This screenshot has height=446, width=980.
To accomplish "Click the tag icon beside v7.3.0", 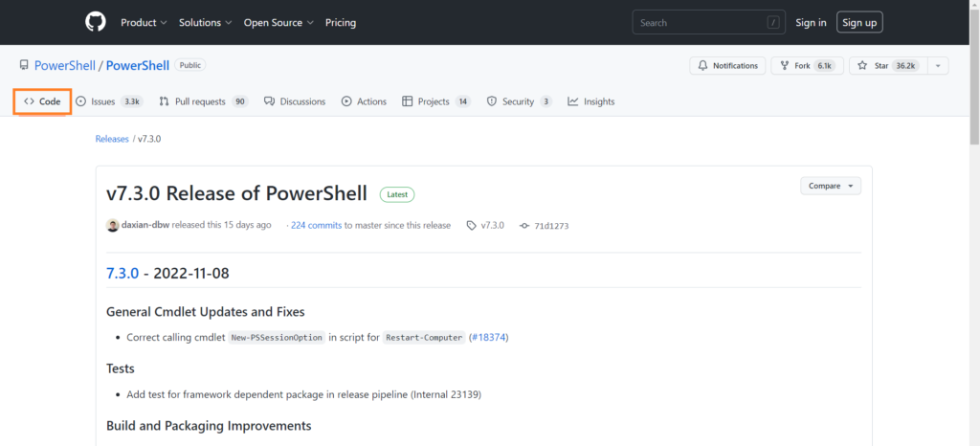I will pos(471,226).
